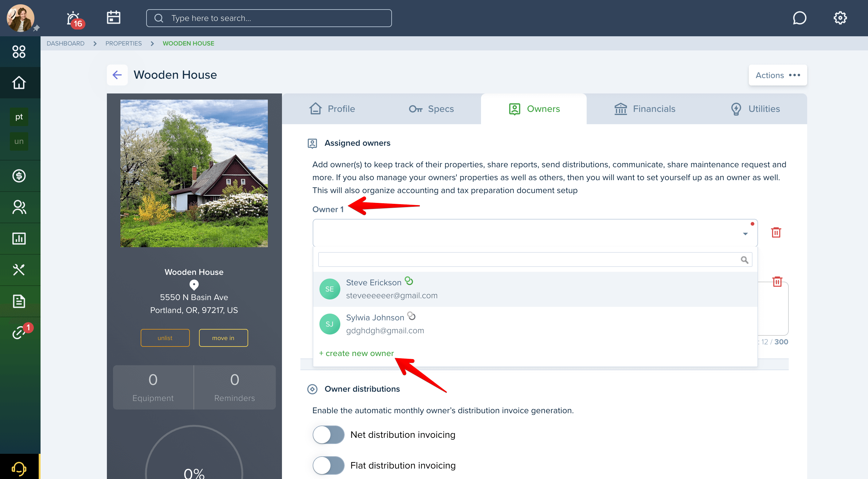Open the reports chart icon in sidebar
Viewport: 868px width, 479px height.
(19, 239)
